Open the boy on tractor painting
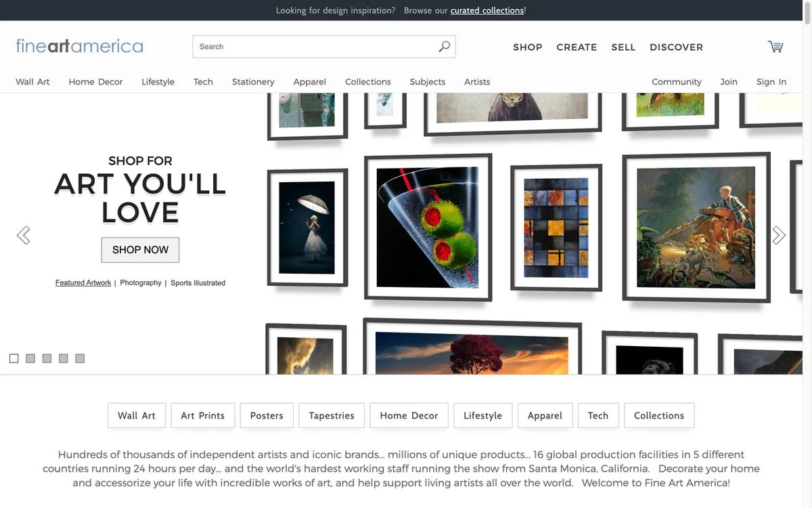This screenshot has width=812, height=508. coord(696,227)
